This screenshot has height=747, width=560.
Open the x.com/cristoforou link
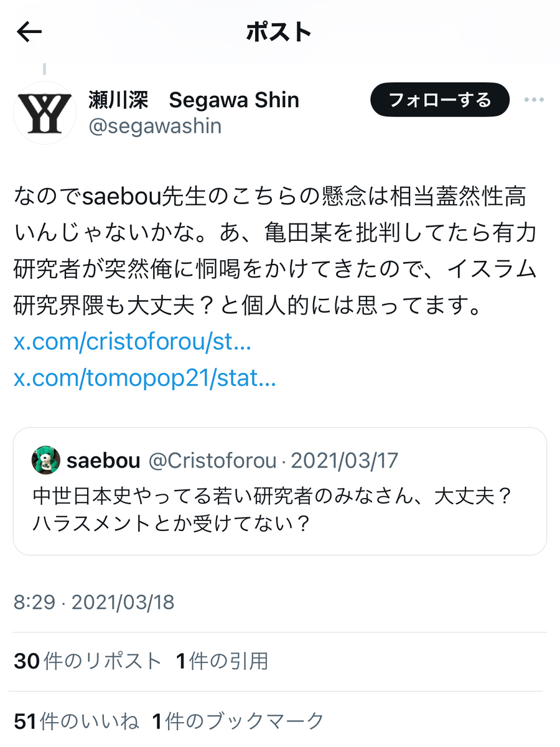(x=133, y=342)
